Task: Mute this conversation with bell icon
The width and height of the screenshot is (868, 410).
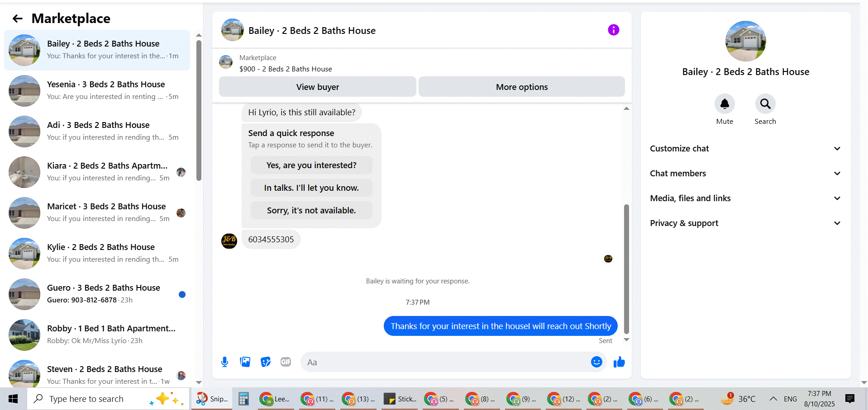Action: [725, 104]
